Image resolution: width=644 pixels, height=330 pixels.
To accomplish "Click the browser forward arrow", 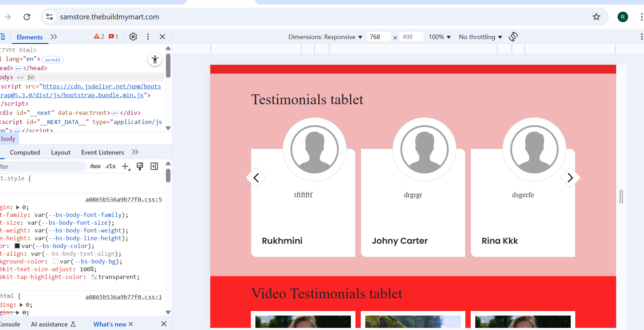I will 8,17.
